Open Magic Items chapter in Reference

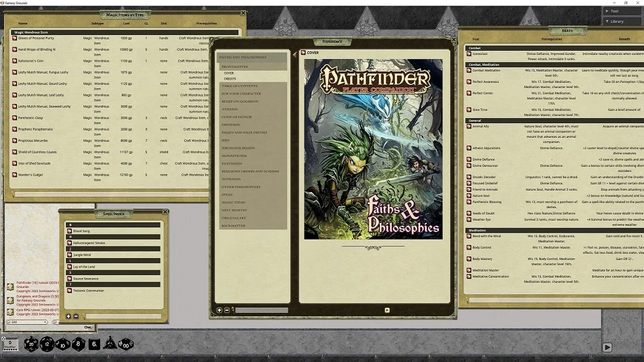(x=233, y=202)
